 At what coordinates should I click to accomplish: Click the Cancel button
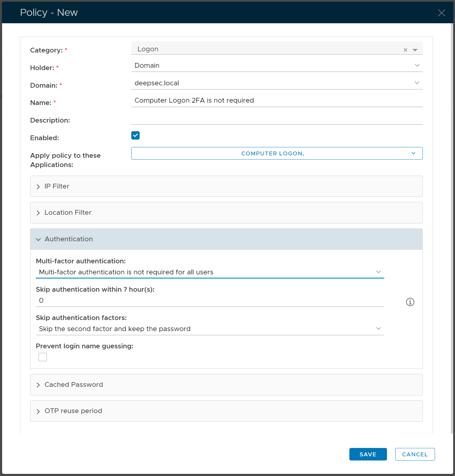pyautogui.click(x=415, y=454)
